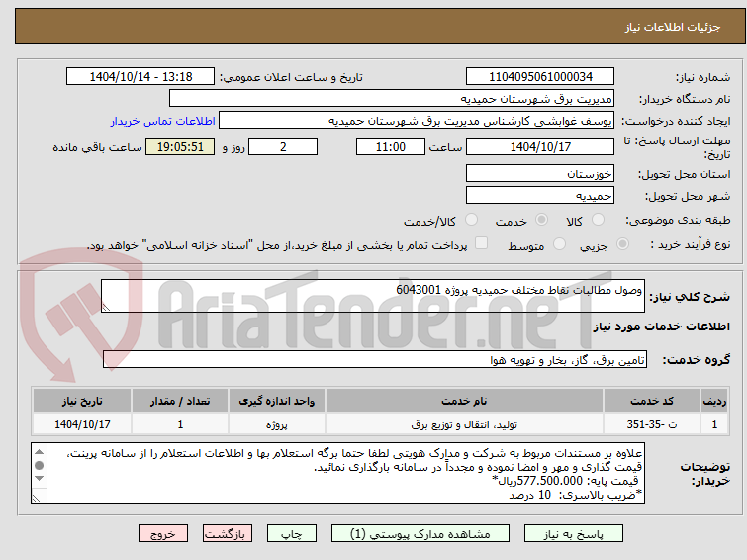Click unit cell 'پروژه'
The height and width of the screenshot is (560, 747).
277,424
